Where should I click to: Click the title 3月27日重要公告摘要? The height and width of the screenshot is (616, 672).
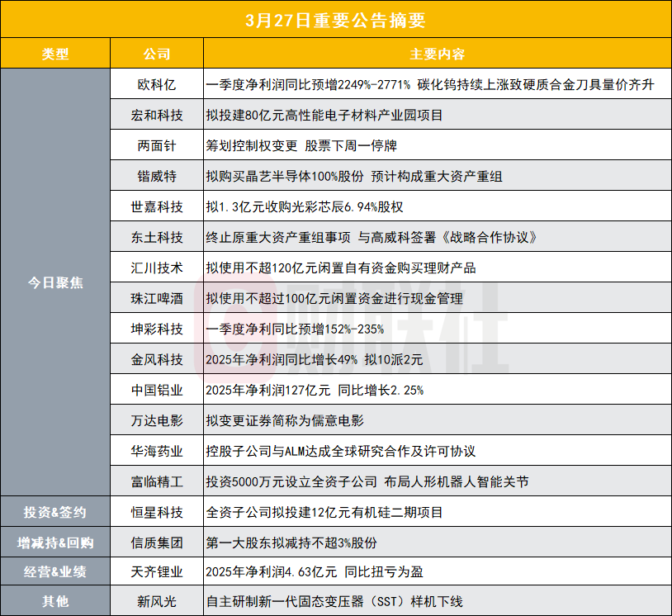click(335, 20)
